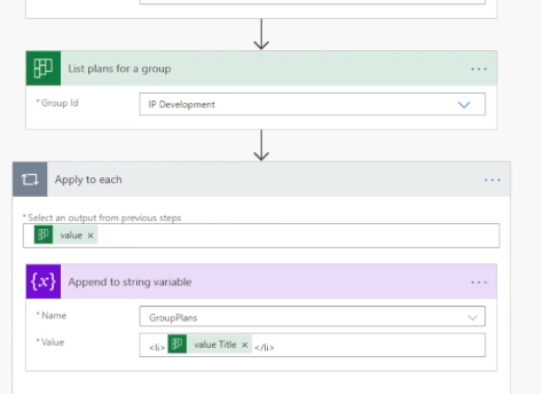
Task: Open ellipsis menu for Append to string variable
Action: pyautogui.click(x=479, y=282)
